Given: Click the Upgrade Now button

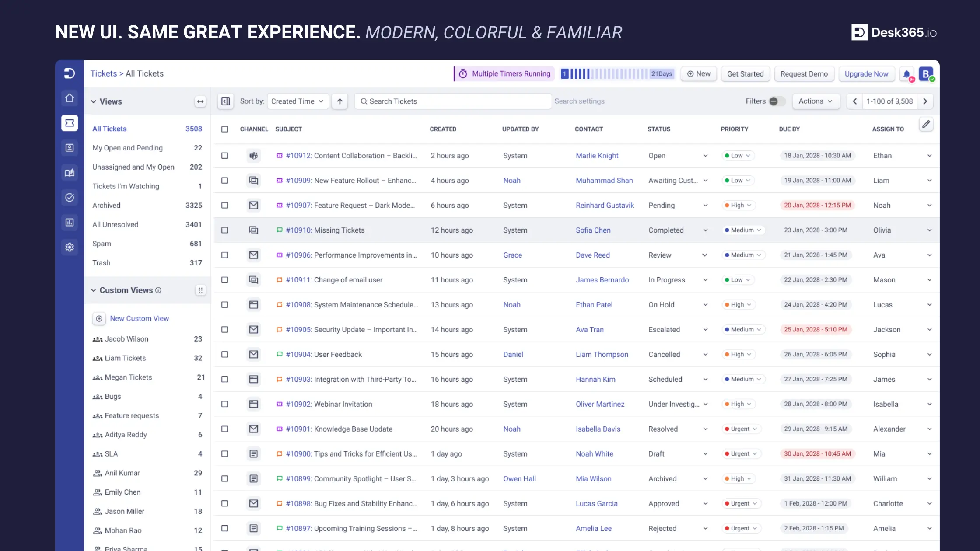Looking at the screenshot, I should point(866,74).
